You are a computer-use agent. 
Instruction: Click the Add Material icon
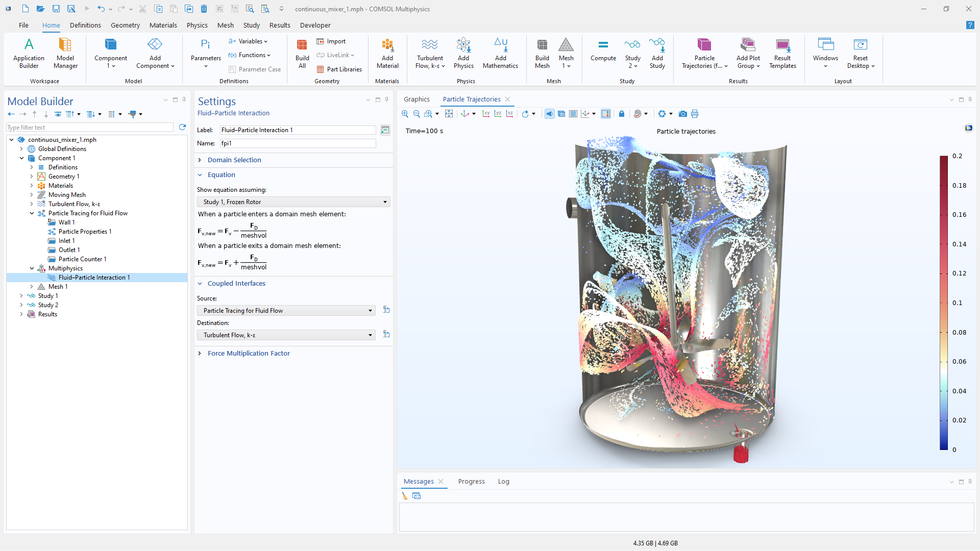click(x=387, y=53)
